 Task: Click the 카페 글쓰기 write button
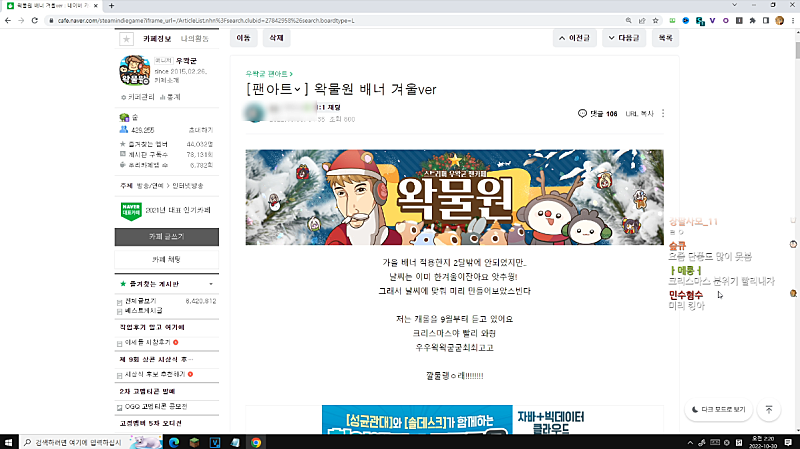(x=167, y=237)
